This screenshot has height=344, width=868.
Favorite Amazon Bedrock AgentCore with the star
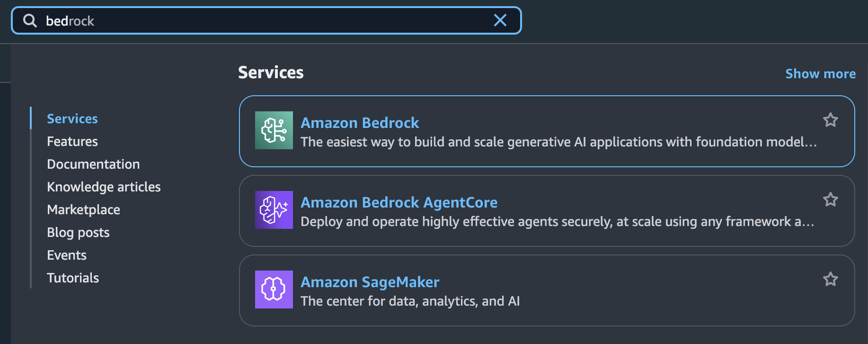831,199
